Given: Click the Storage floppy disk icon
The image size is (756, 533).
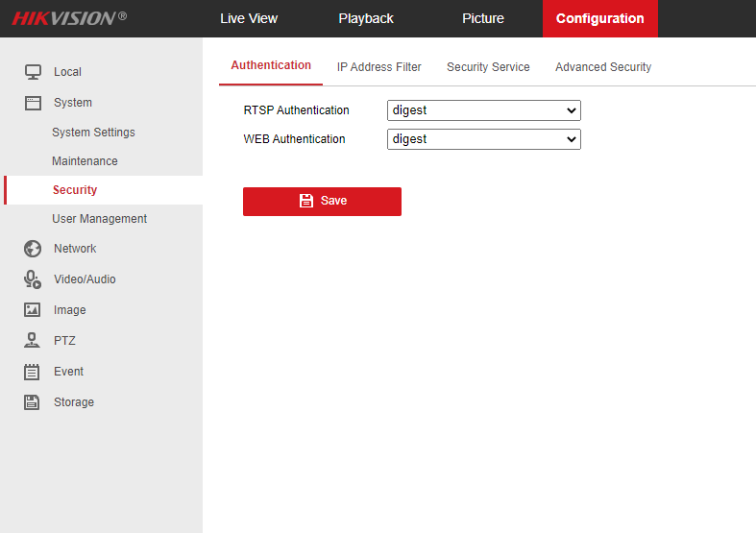Looking at the screenshot, I should (33, 402).
